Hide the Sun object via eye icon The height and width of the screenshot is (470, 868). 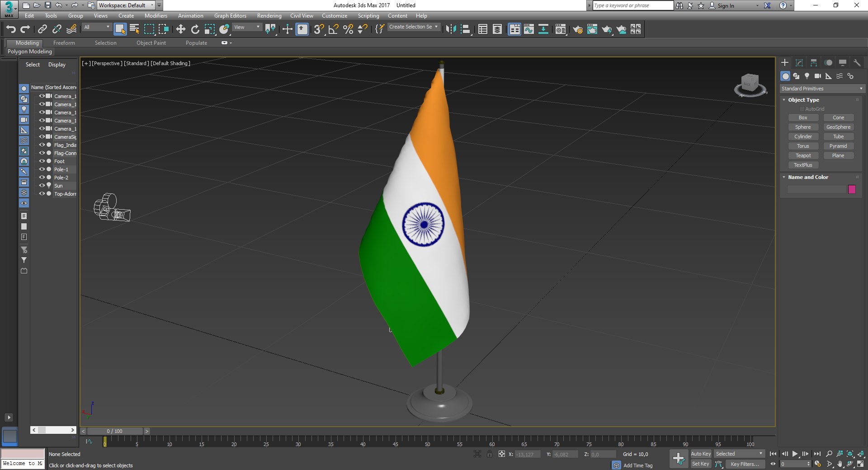[42, 186]
